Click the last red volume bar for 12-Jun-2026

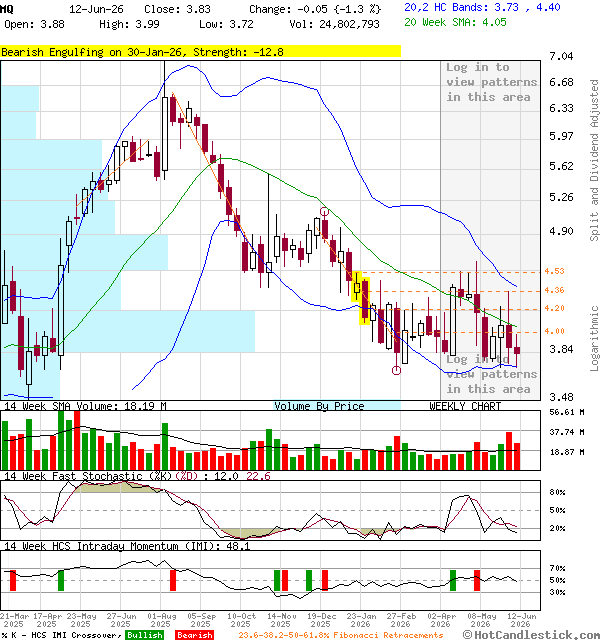(517, 456)
